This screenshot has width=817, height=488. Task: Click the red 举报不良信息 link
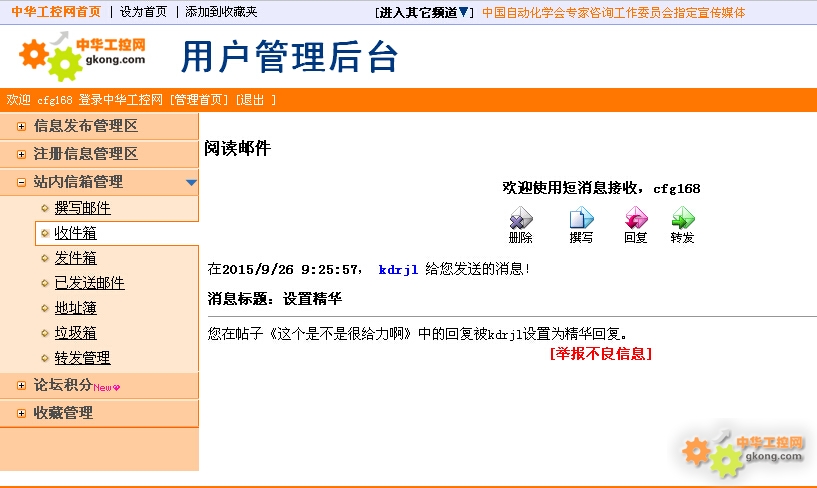(x=601, y=354)
